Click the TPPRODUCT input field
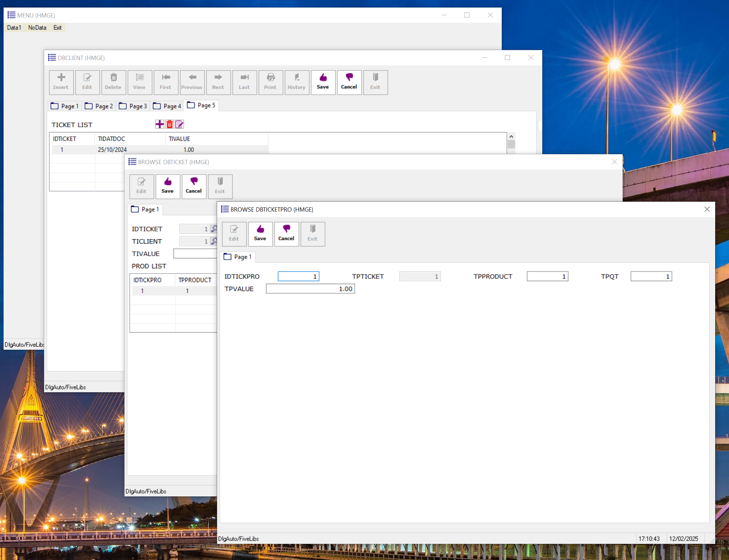Image resolution: width=729 pixels, height=560 pixels. pos(547,276)
